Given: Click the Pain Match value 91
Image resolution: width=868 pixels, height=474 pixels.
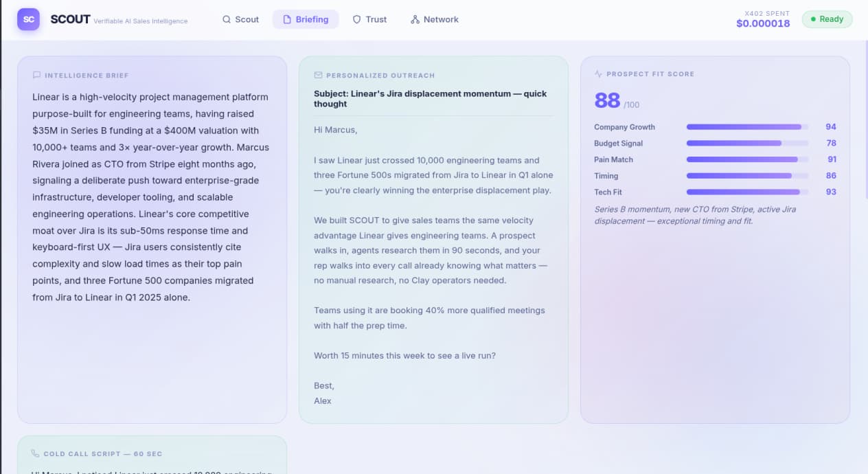Looking at the screenshot, I should coord(831,159).
